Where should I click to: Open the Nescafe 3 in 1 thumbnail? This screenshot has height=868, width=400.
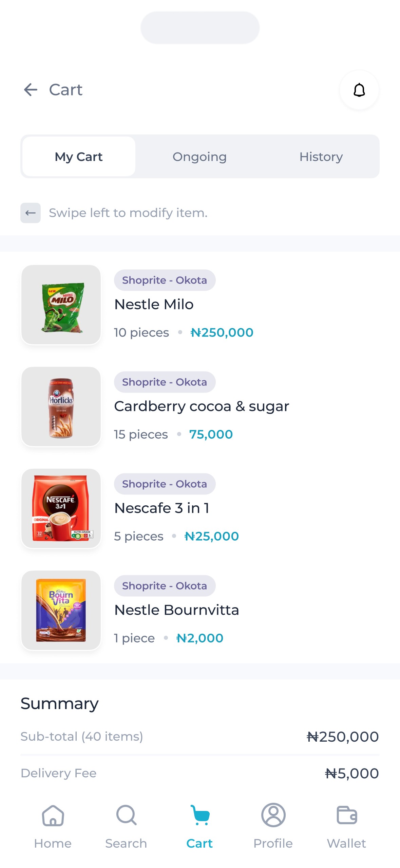(x=61, y=508)
